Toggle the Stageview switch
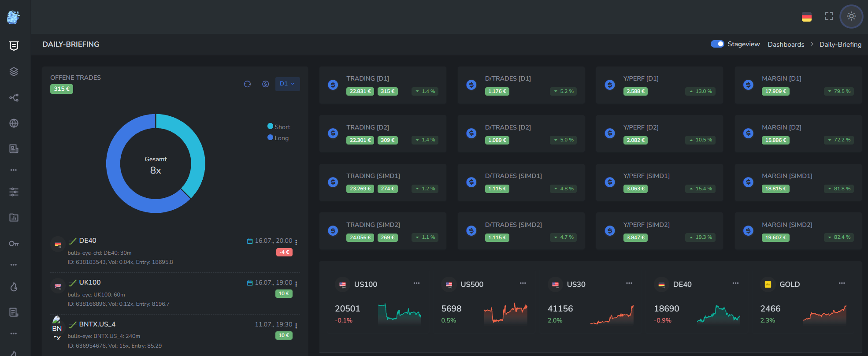868x356 pixels. click(x=717, y=44)
